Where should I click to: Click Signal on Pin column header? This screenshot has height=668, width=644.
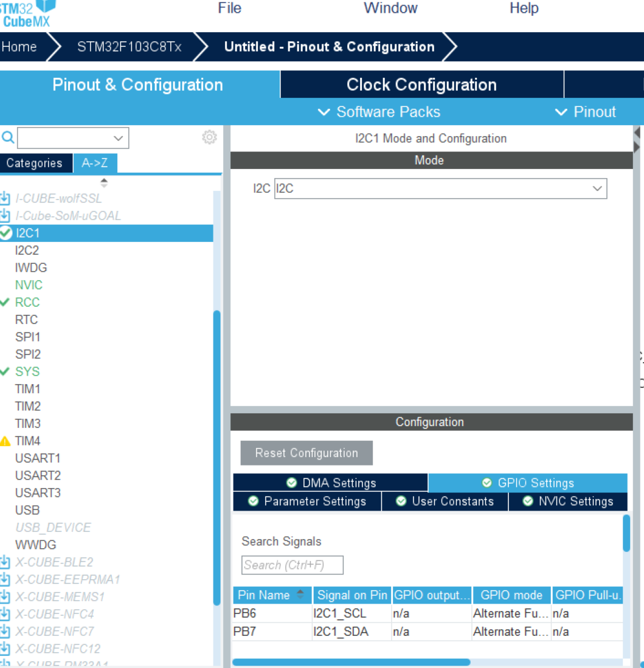pyautogui.click(x=352, y=595)
